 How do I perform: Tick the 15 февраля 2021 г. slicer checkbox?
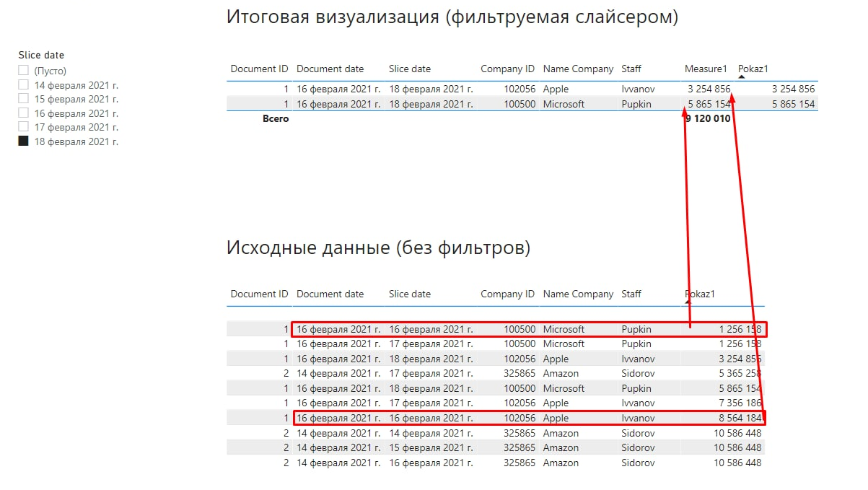[x=23, y=99]
